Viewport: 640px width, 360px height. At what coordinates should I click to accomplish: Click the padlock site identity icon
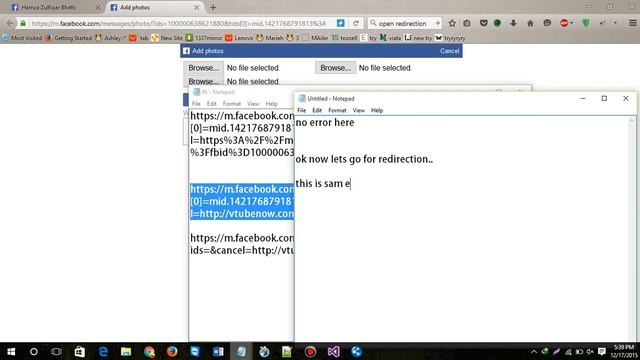[23, 24]
